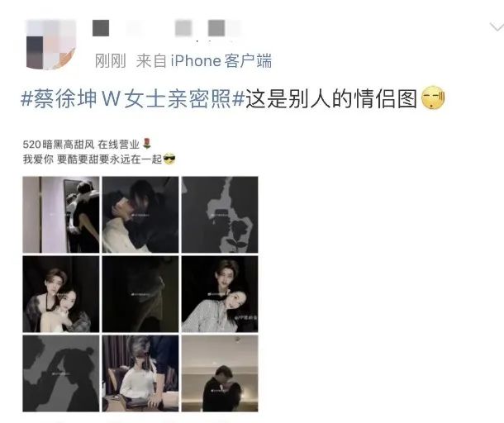This screenshot has height=423, width=504.
Task: Open the blurred username beside the avatar
Action: 166,28
